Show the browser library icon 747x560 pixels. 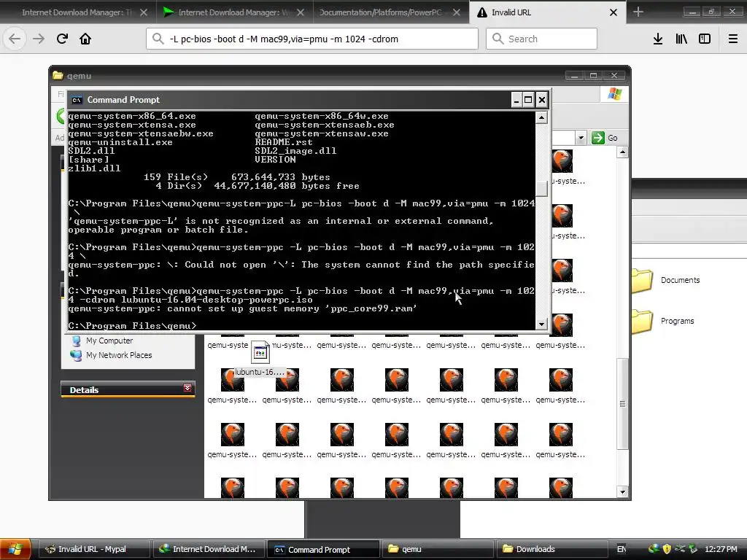[681, 39]
